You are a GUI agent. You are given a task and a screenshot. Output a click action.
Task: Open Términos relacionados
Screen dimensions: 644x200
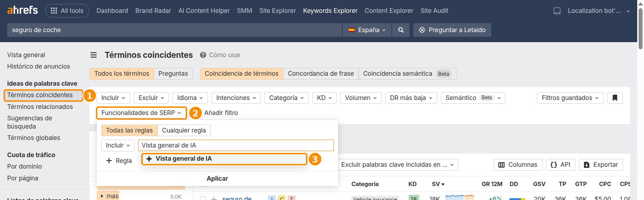point(40,107)
